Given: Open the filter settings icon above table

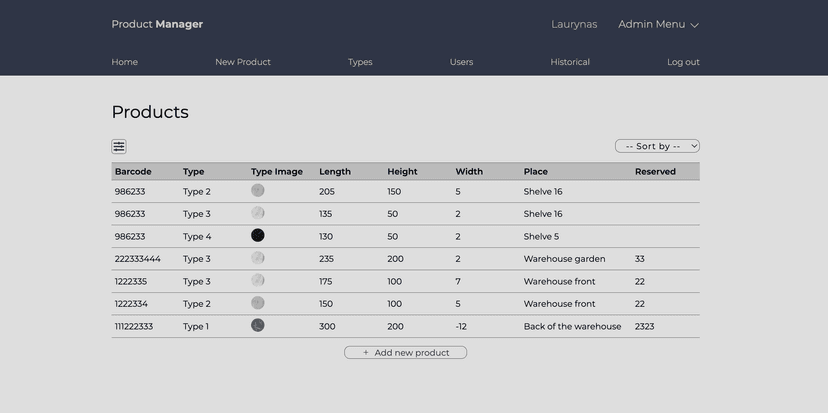Looking at the screenshot, I should pyautogui.click(x=119, y=147).
